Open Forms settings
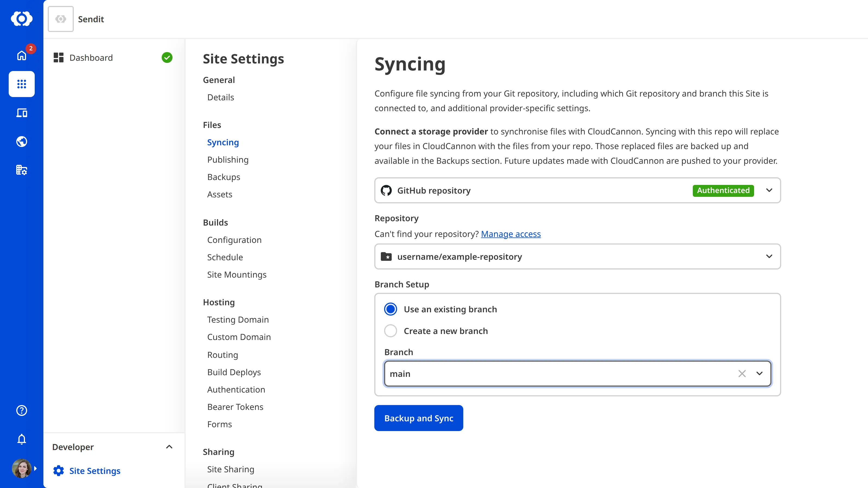Screen dimensions: 868x488 click(220, 424)
